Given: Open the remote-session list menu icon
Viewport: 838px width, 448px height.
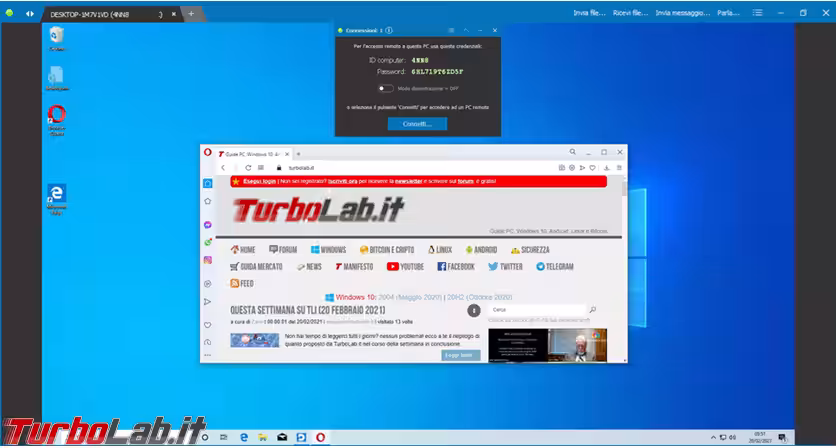Looking at the screenshot, I should pos(757,13).
